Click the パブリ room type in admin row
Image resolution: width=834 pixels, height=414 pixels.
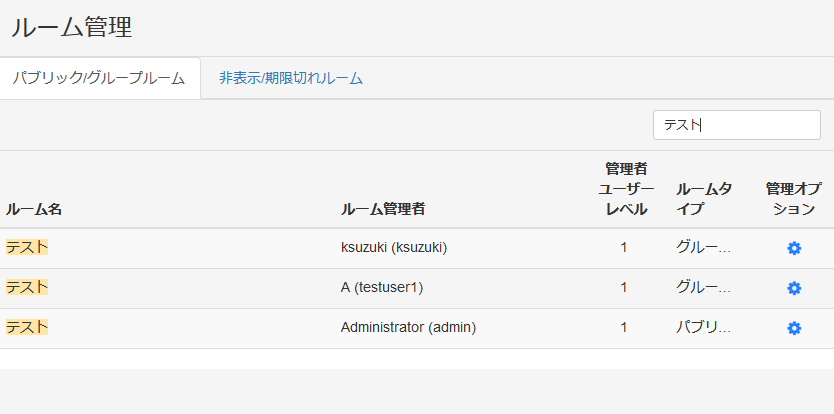point(703,327)
